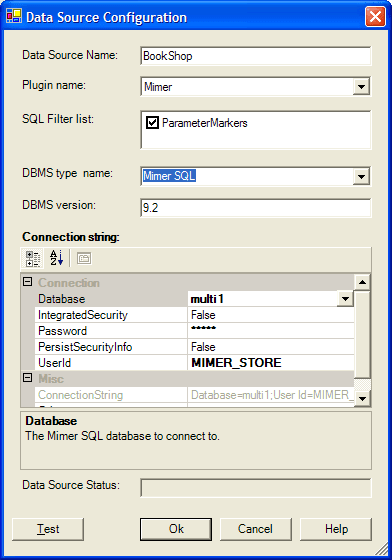Close the Data Source Configuration dialog
The image size is (392, 560).
pos(375,17)
